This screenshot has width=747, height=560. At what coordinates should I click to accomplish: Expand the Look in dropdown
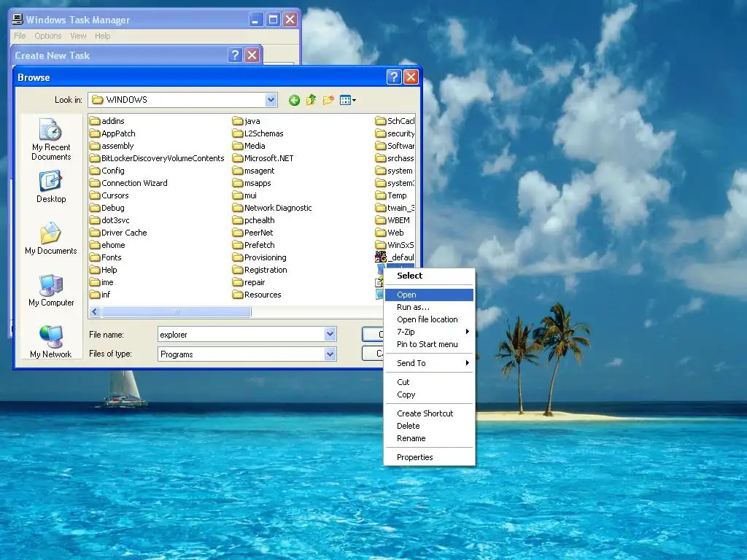coord(271,100)
